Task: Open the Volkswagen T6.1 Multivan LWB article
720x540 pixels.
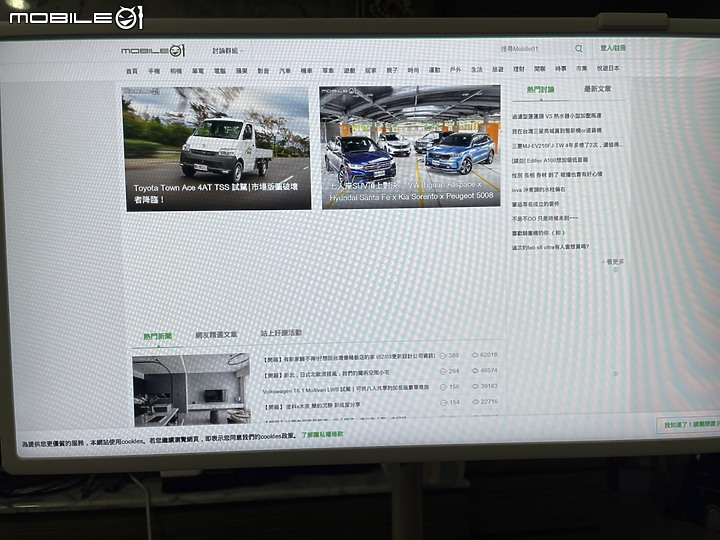Action: tap(345, 390)
